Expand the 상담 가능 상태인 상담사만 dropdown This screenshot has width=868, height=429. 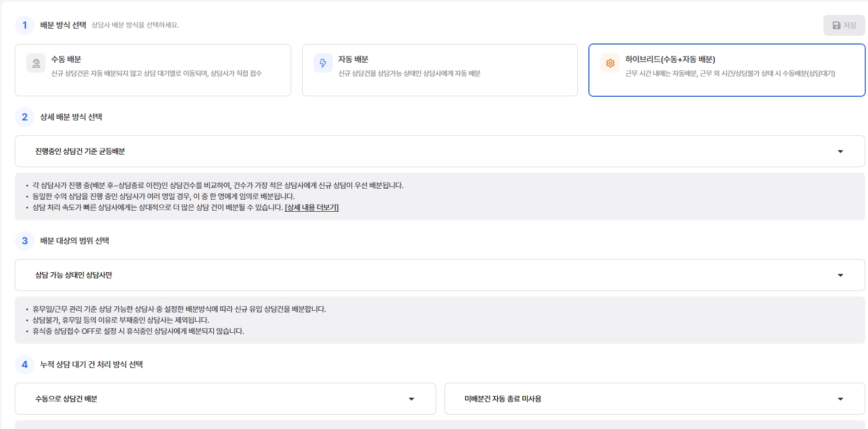tap(439, 275)
